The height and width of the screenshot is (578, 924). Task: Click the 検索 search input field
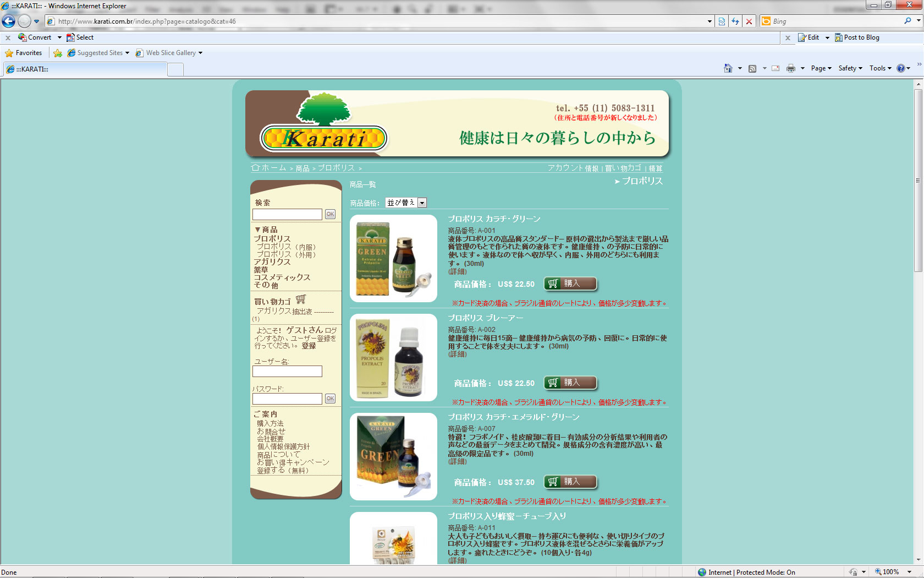click(x=287, y=214)
